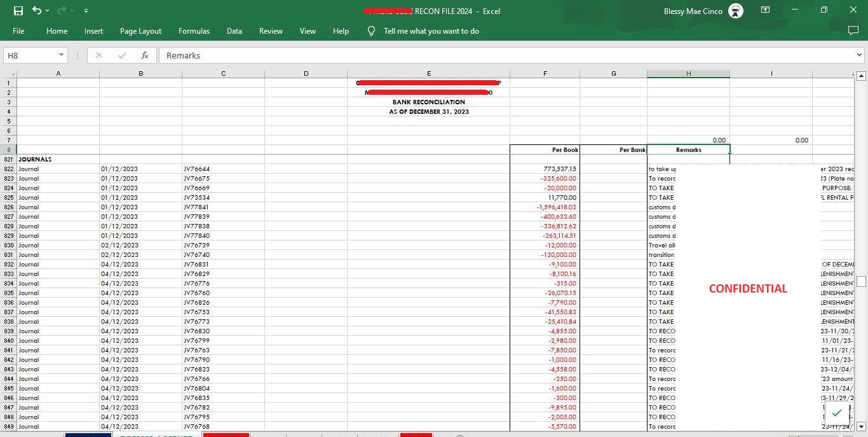This screenshot has width=868, height=437.
Task: Open the File menu
Action: (x=18, y=31)
